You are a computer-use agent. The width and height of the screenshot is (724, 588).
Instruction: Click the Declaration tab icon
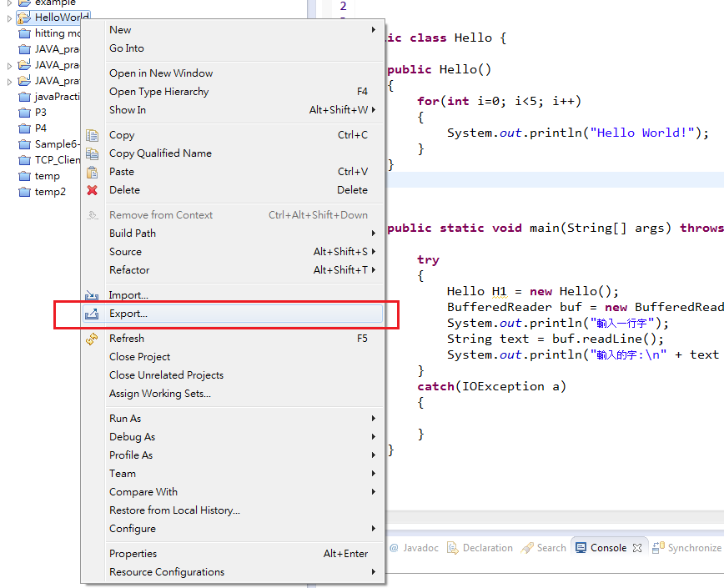(452, 548)
